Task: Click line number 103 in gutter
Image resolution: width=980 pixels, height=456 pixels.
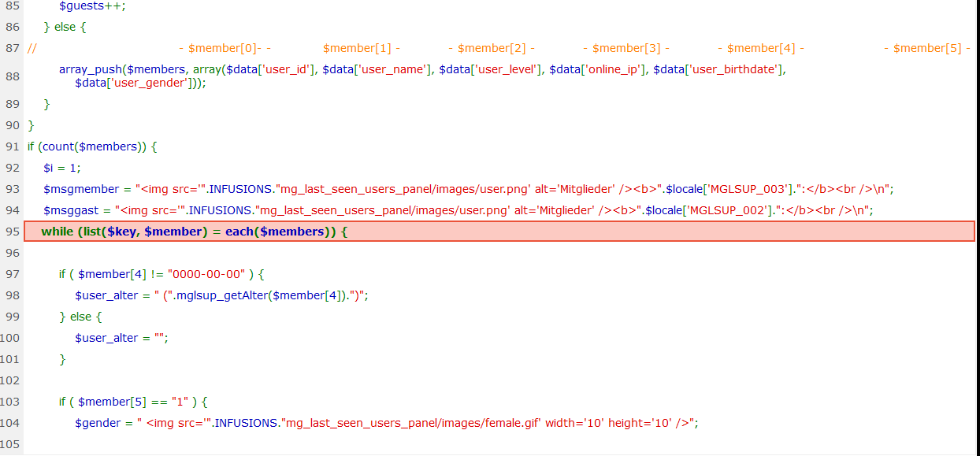Action: (10, 402)
